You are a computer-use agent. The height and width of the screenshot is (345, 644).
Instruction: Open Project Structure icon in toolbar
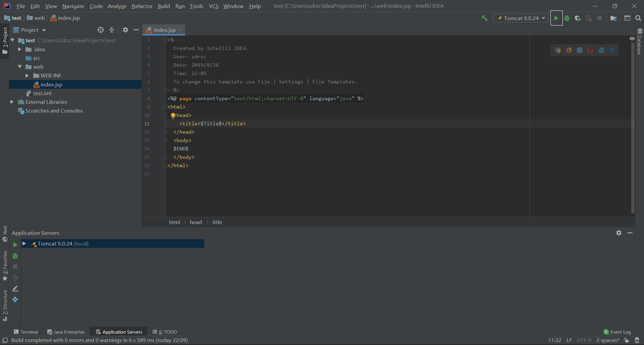[613, 18]
